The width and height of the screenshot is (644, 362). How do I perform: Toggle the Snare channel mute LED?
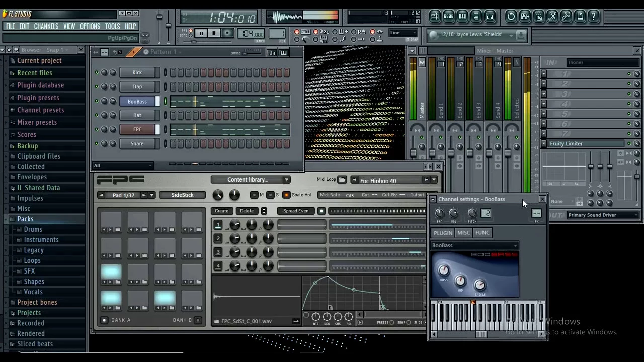(x=96, y=144)
